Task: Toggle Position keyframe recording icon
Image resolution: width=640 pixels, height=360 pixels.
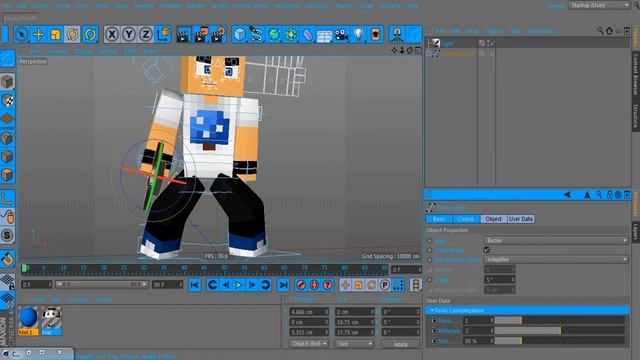Action: [x=346, y=285]
